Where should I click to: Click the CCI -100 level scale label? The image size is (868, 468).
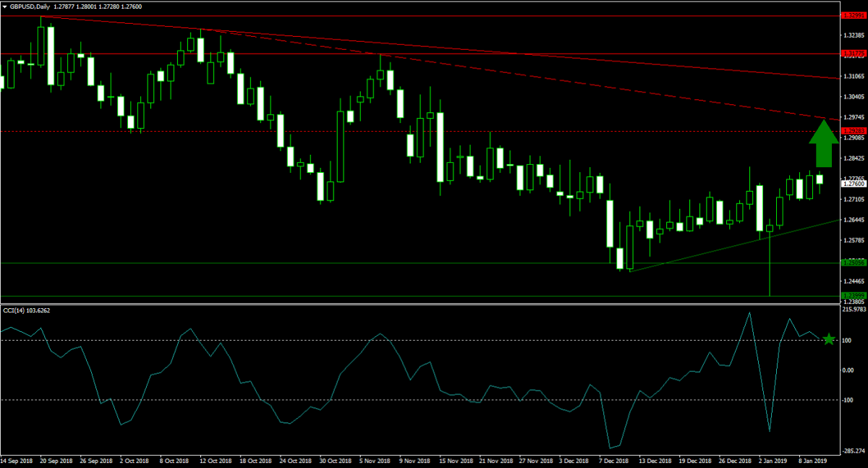point(848,400)
